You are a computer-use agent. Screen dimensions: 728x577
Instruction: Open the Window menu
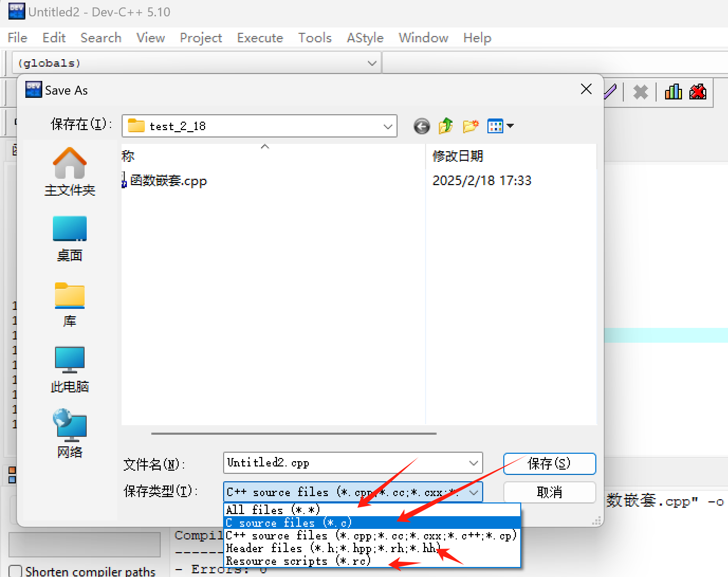(x=423, y=38)
